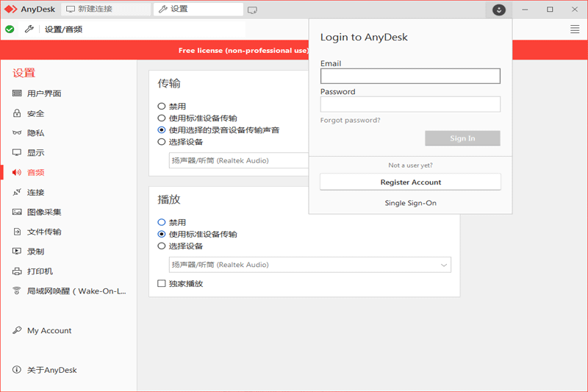
Task: Click the About AnyDesk info icon
Action: (x=17, y=369)
